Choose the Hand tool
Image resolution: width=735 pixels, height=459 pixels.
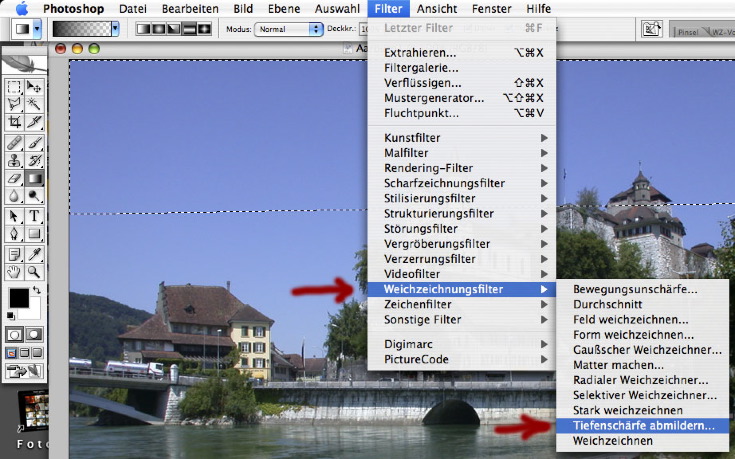pos(15,271)
